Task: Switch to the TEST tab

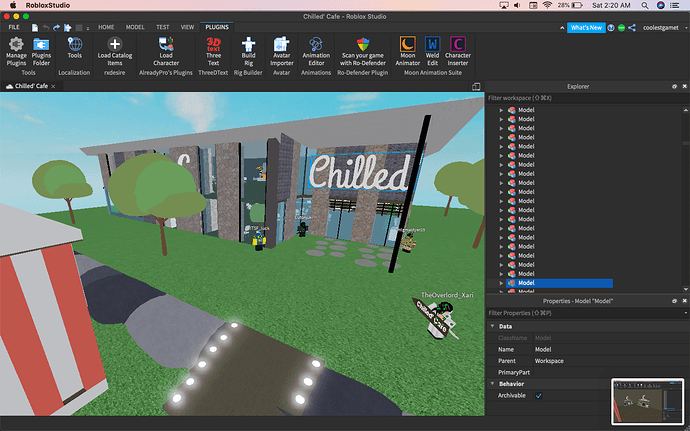Action: (163, 27)
